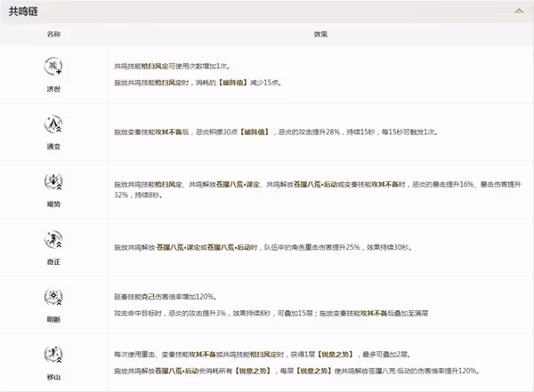Click the 明断 resonance chain icon
The image size is (534, 392).
pyautogui.click(x=53, y=297)
